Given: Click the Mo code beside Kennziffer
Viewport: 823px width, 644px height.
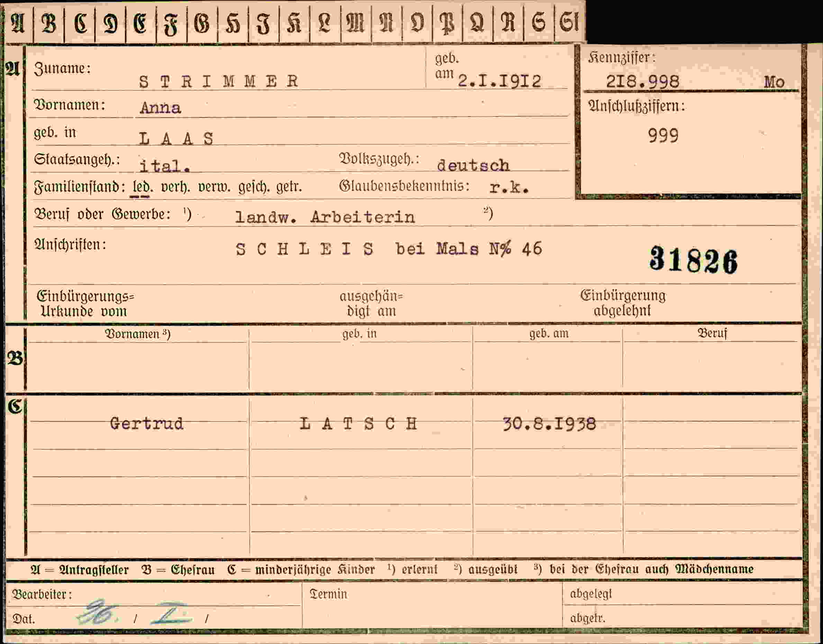Looking at the screenshot, I should (774, 82).
